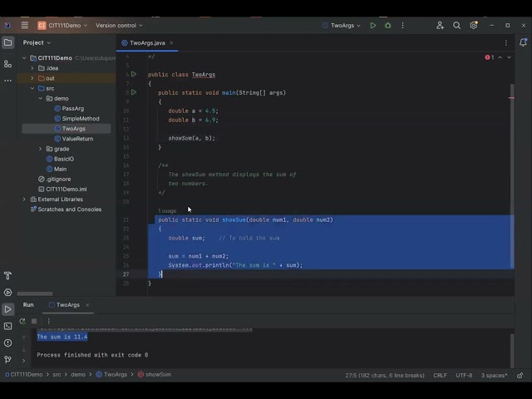Click run gutter icon beside class TwoArgs
532x399 pixels.
pos(134,74)
